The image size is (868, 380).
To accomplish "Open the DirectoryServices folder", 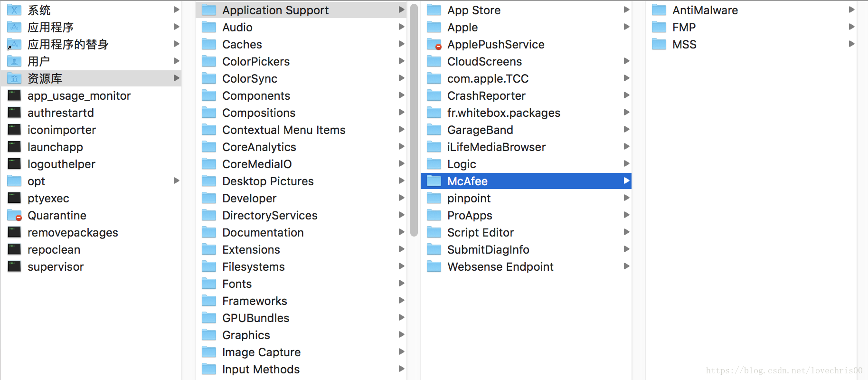I will 301,215.
